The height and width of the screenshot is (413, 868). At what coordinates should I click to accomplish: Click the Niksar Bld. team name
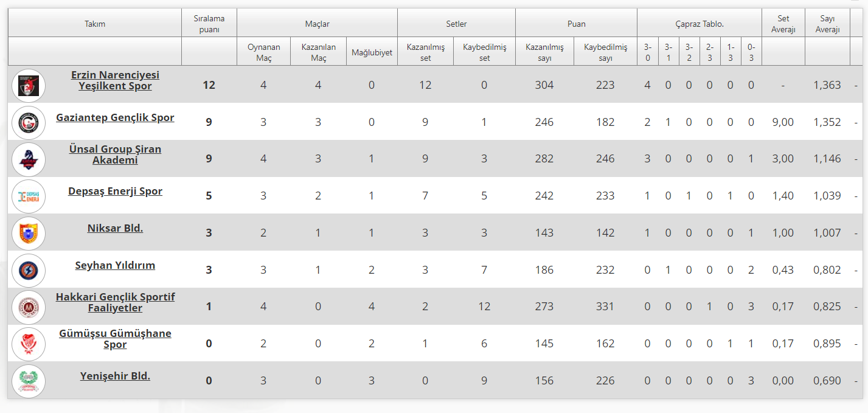[115, 229]
